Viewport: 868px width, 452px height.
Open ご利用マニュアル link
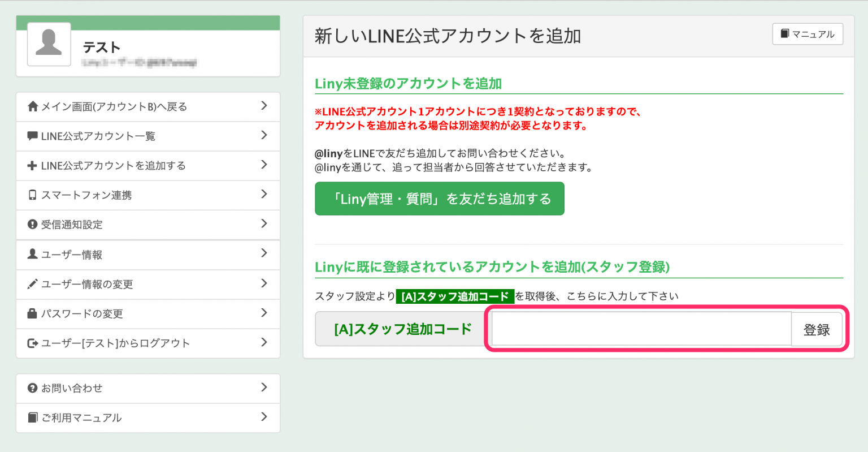click(148, 418)
